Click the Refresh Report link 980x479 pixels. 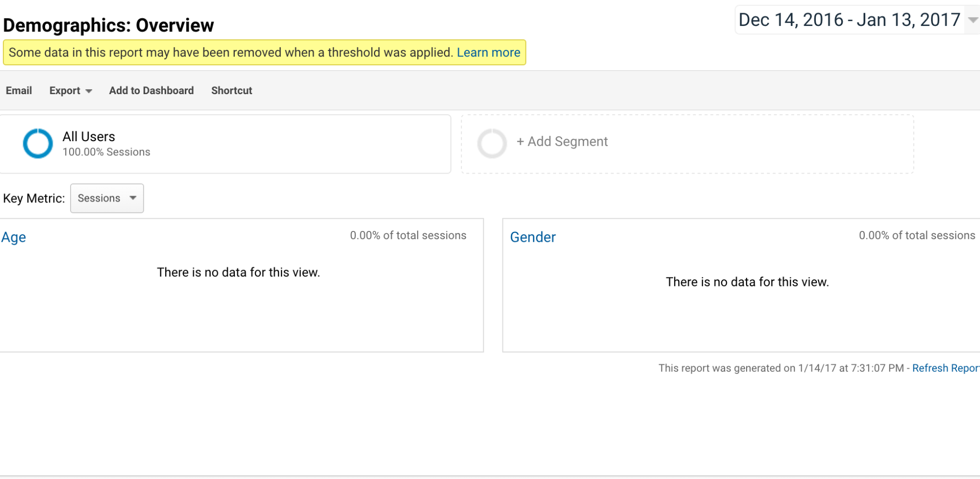(945, 368)
